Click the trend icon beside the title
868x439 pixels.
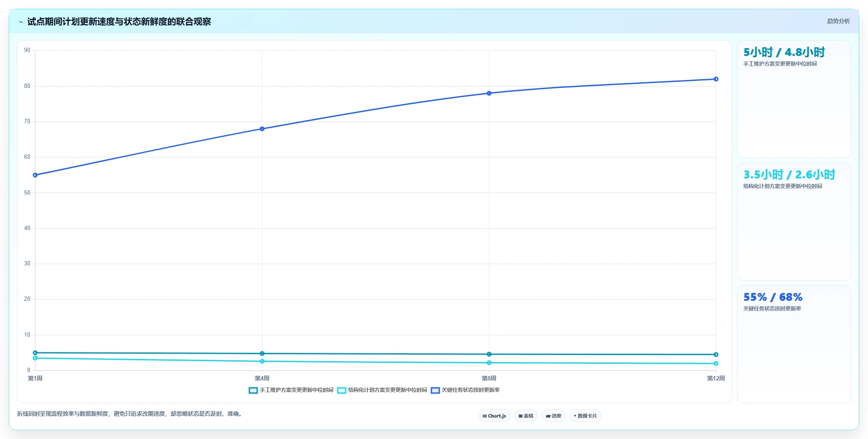[x=21, y=21]
